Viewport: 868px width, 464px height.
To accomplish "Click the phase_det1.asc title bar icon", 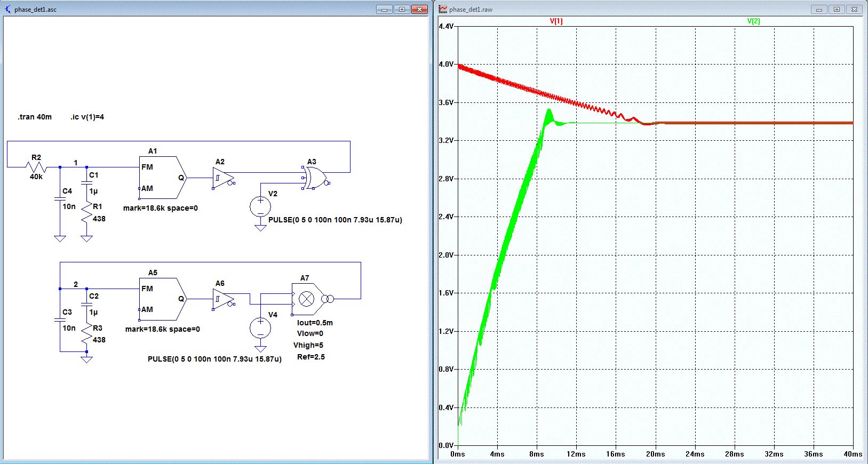I will pyautogui.click(x=8, y=9).
